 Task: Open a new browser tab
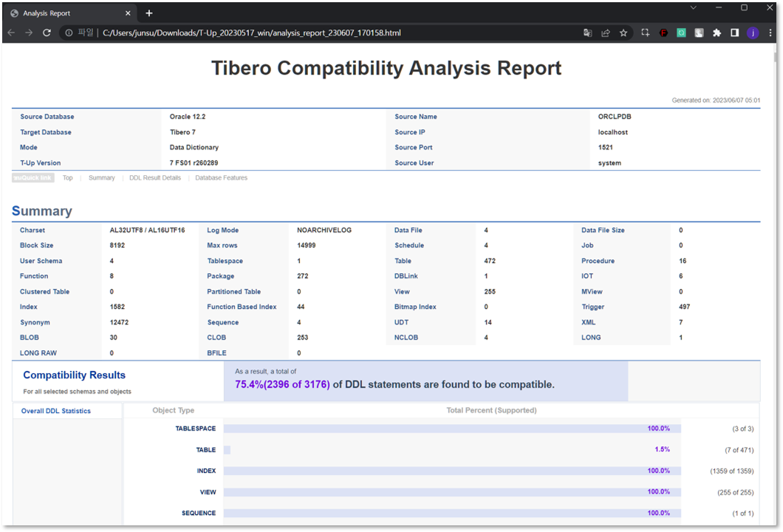[x=149, y=13]
